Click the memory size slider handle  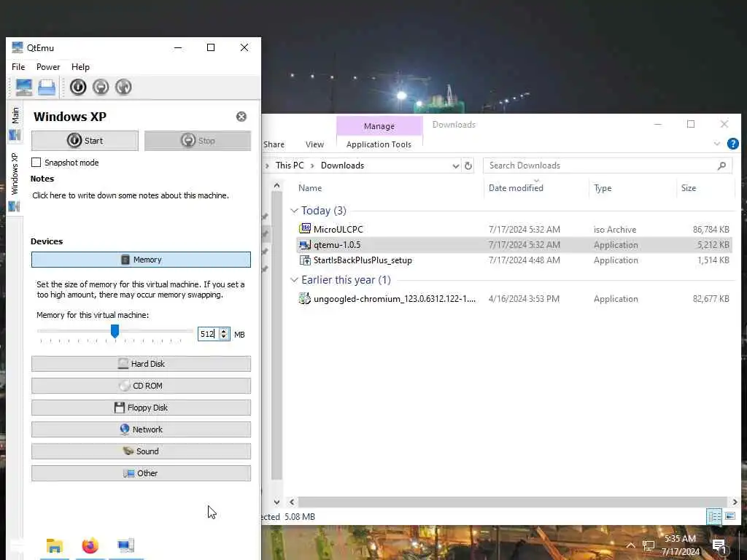[x=115, y=332]
